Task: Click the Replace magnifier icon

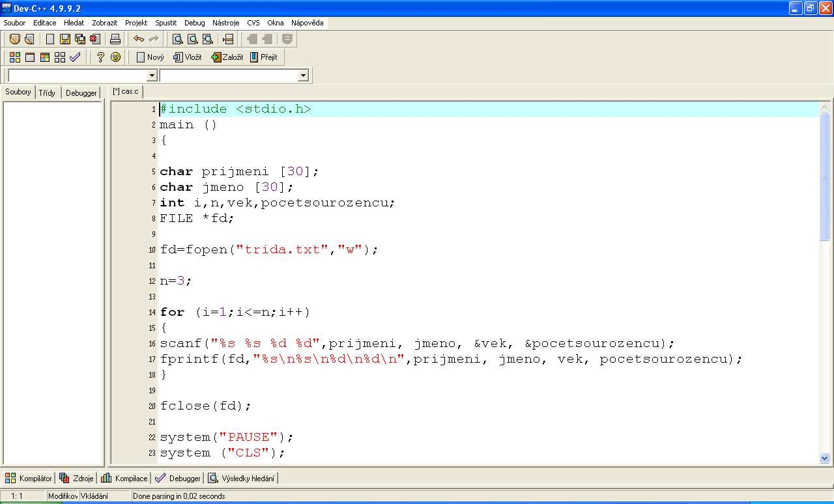Action: tap(192, 39)
